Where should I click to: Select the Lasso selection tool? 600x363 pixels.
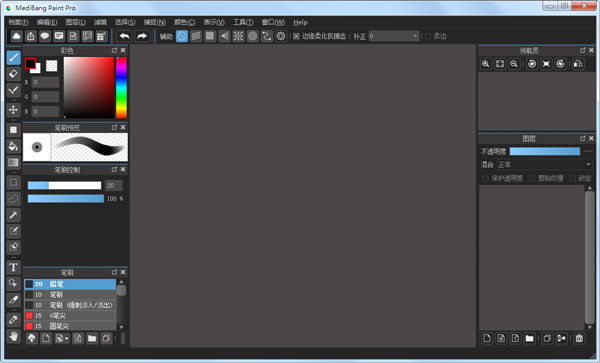(13, 199)
